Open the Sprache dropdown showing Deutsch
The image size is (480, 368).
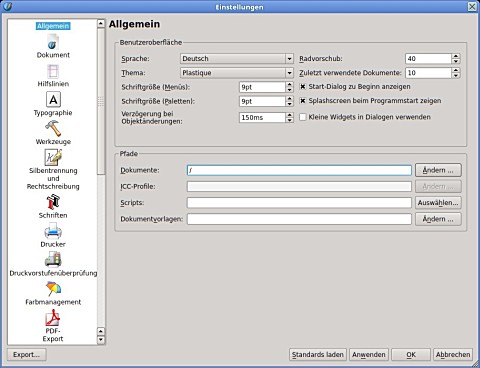coord(237,59)
